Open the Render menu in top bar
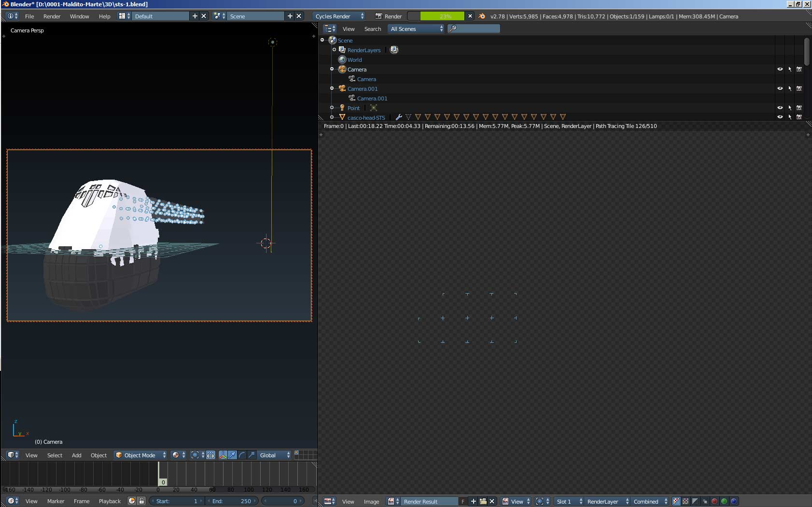 pyautogui.click(x=52, y=16)
